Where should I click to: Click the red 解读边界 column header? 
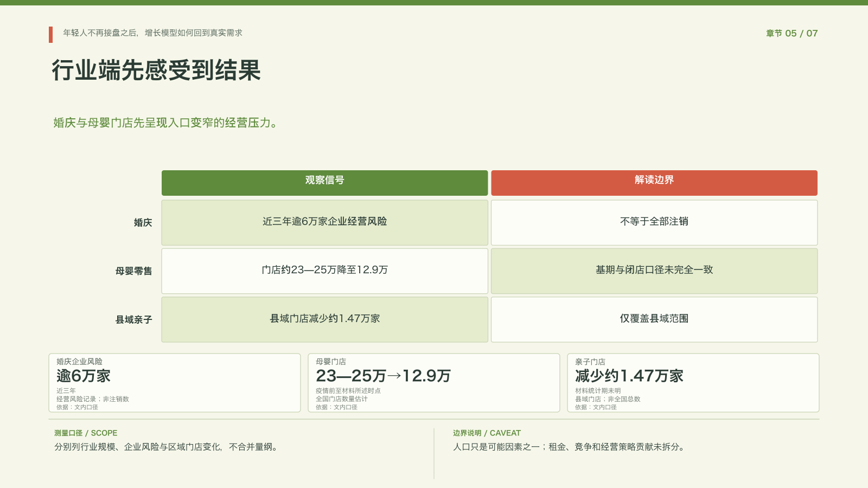click(654, 183)
